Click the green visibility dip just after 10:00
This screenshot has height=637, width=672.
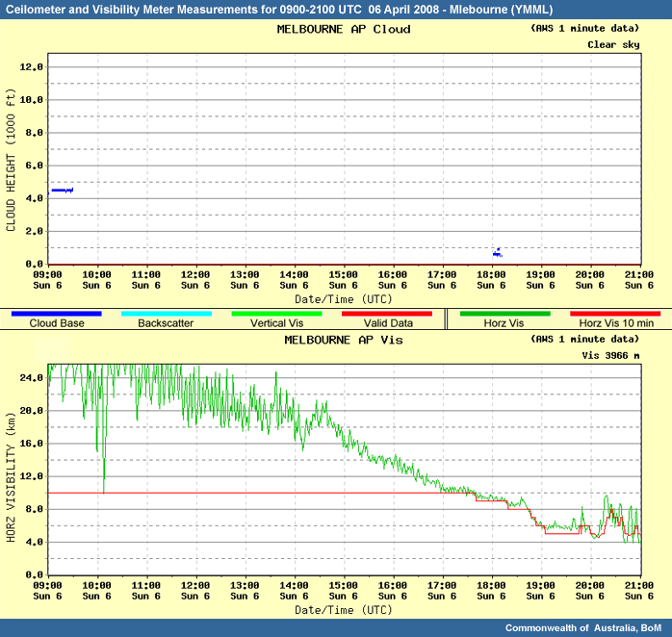104,471
